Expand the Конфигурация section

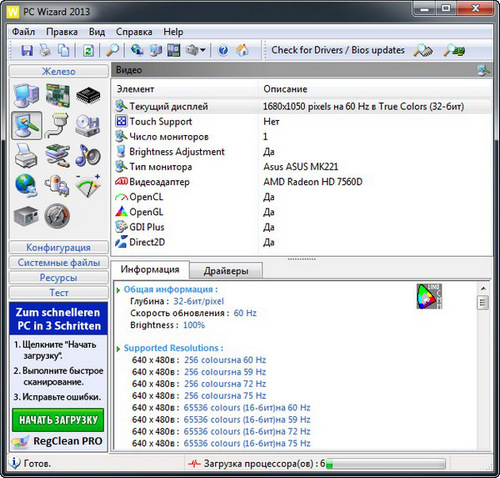click(59, 248)
